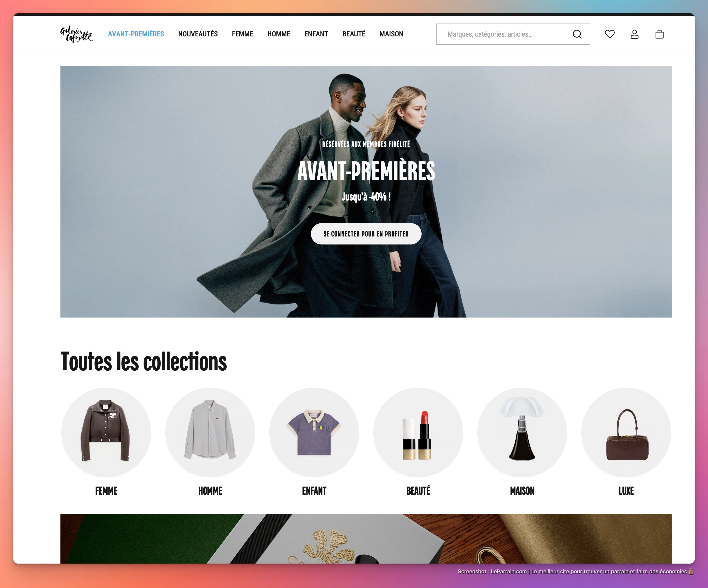Select the Femme jacket collection circle
Screen dimensions: 708x588
106,432
